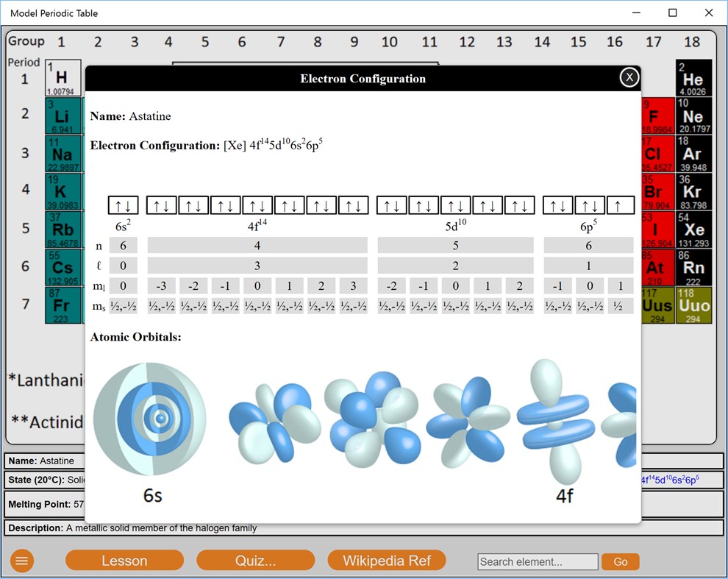Open the hamburger menu at bottom left

click(x=21, y=561)
